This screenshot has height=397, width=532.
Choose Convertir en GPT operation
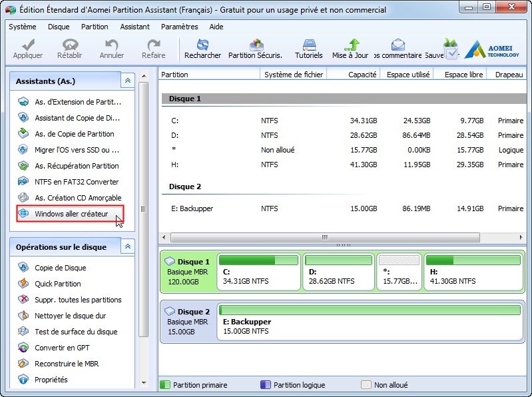click(x=54, y=348)
